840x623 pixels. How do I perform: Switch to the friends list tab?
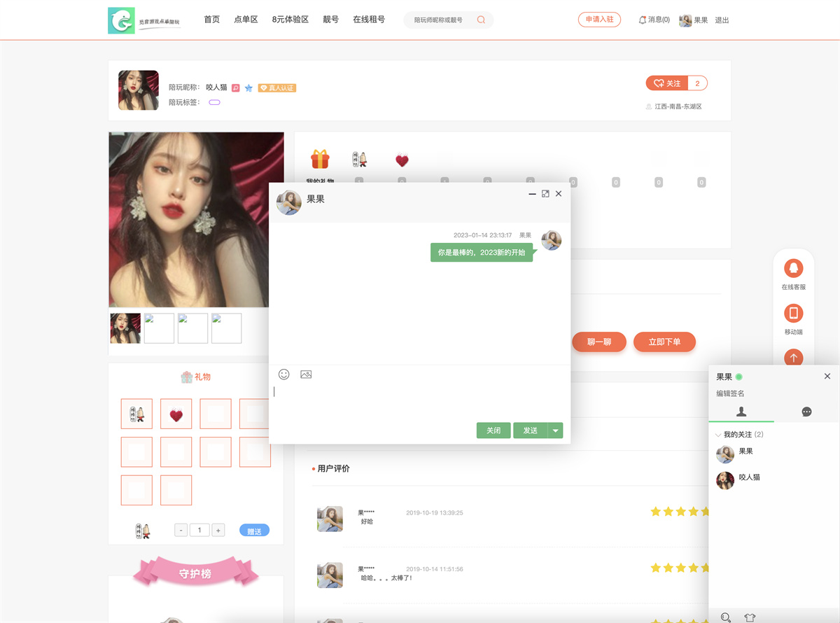pyautogui.click(x=741, y=412)
